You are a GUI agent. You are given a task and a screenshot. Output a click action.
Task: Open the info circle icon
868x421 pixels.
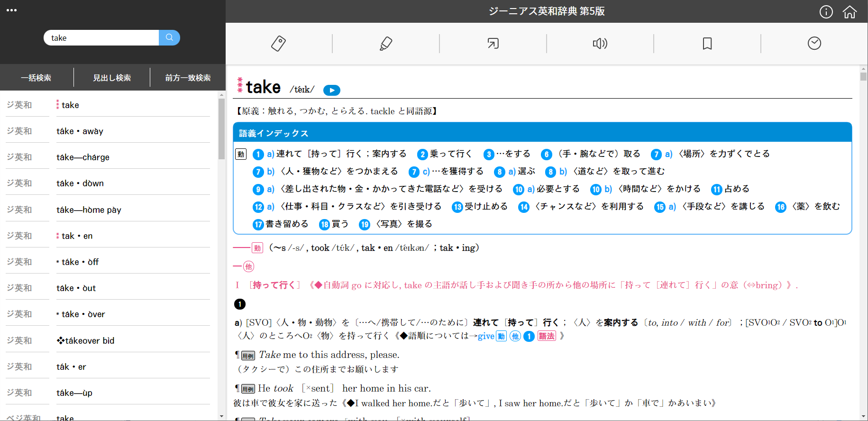point(826,12)
